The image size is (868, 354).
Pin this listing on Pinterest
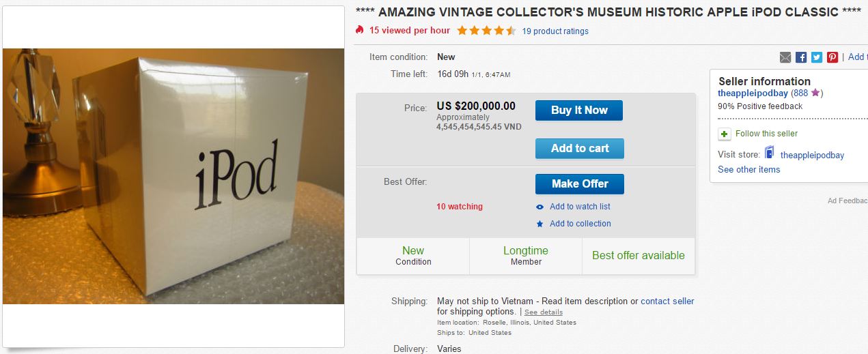tap(832, 57)
